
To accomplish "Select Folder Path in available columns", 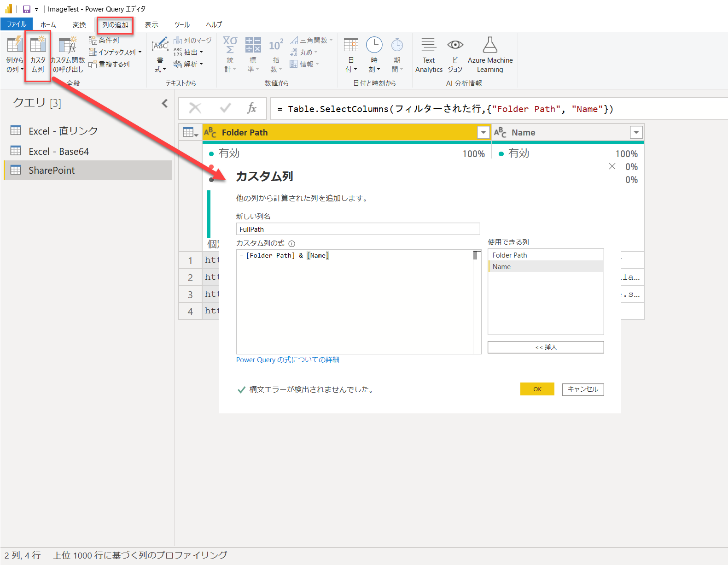I will 546,255.
